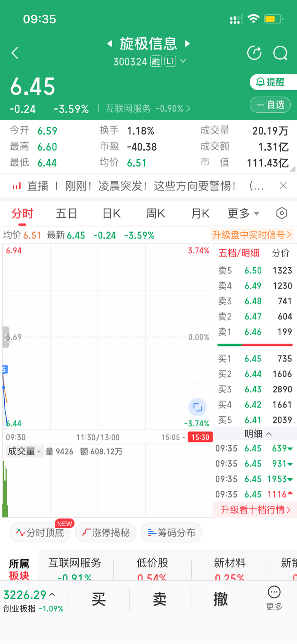297x644 pixels.
Task: Go to next stock with right triangle
Action: (188, 43)
